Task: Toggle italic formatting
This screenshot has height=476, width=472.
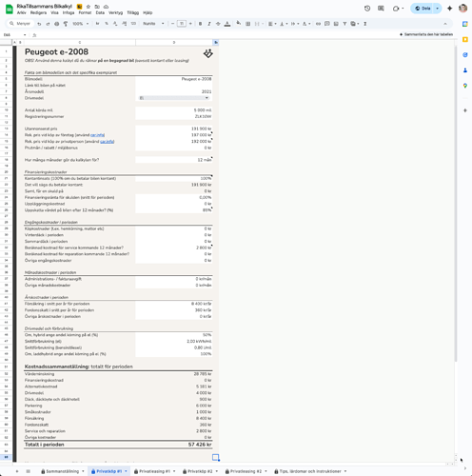Action: (209, 24)
